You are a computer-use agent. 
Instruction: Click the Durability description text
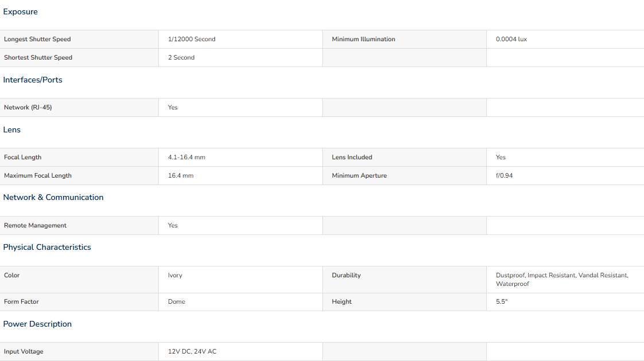click(x=562, y=280)
